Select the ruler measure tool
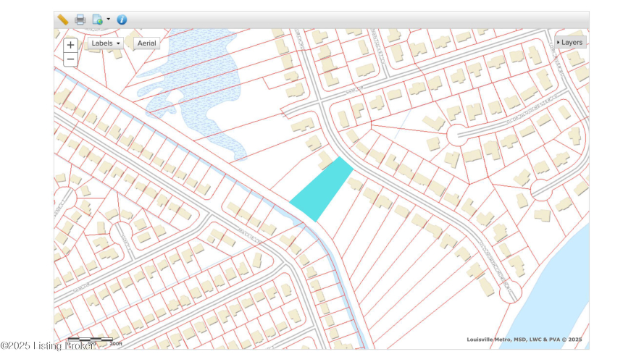The height and width of the screenshot is (362, 644). click(63, 20)
